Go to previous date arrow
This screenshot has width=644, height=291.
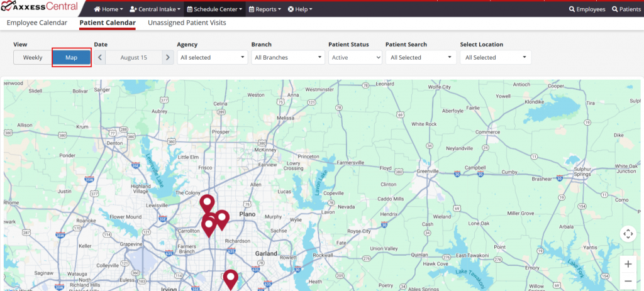click(100, 57)
